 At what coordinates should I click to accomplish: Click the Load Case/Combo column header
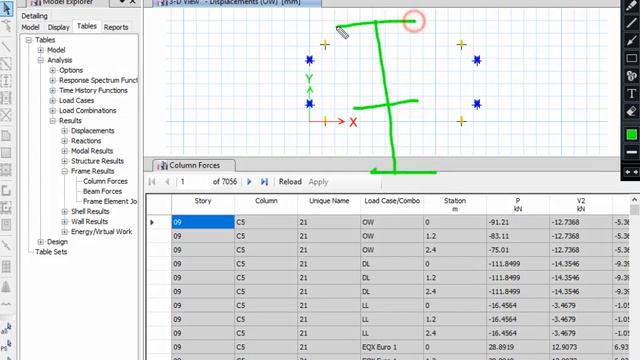[x=392, y=204]
